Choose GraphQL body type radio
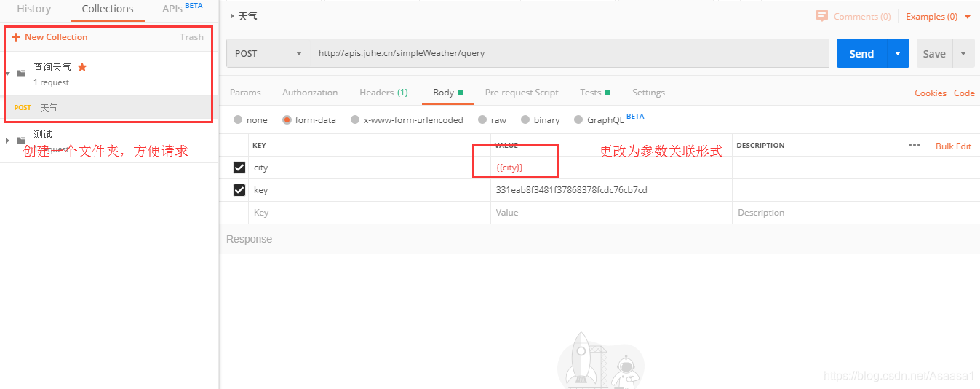Viewport: 980px width, 389px height. tap(578, 119)
